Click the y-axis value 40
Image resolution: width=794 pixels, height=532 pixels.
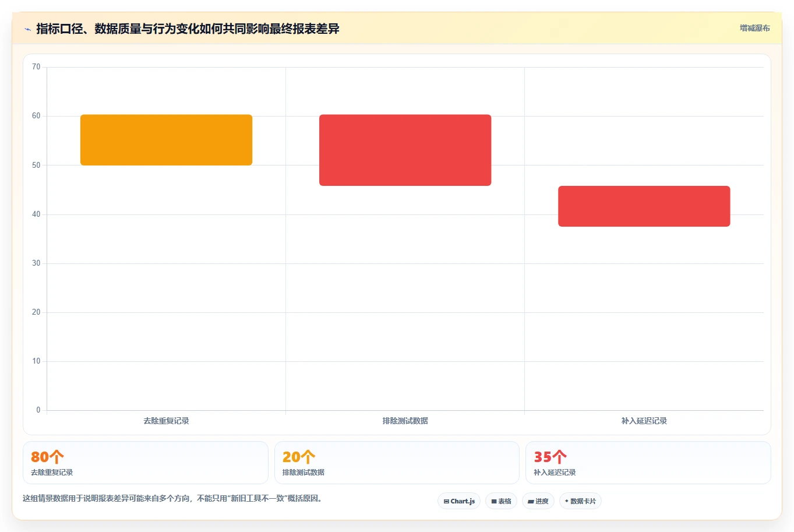click(36, 214)
